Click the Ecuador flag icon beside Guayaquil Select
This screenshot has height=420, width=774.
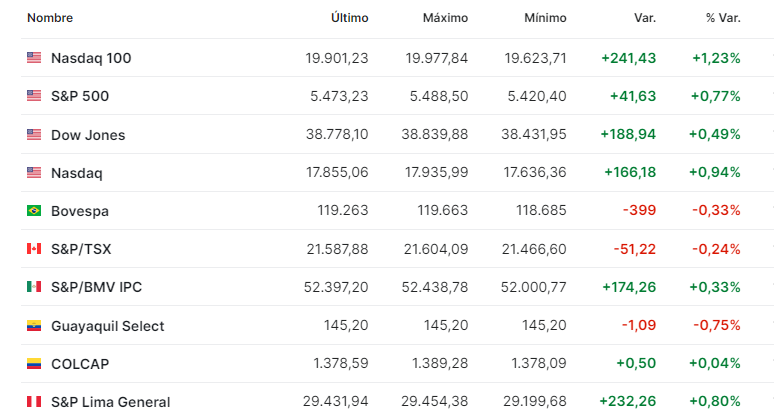(34, 326)
